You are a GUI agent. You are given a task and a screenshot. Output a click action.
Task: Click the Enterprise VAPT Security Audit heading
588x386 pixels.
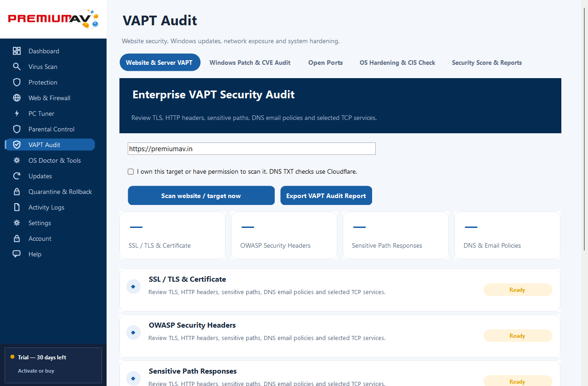[x=214, y=95]
